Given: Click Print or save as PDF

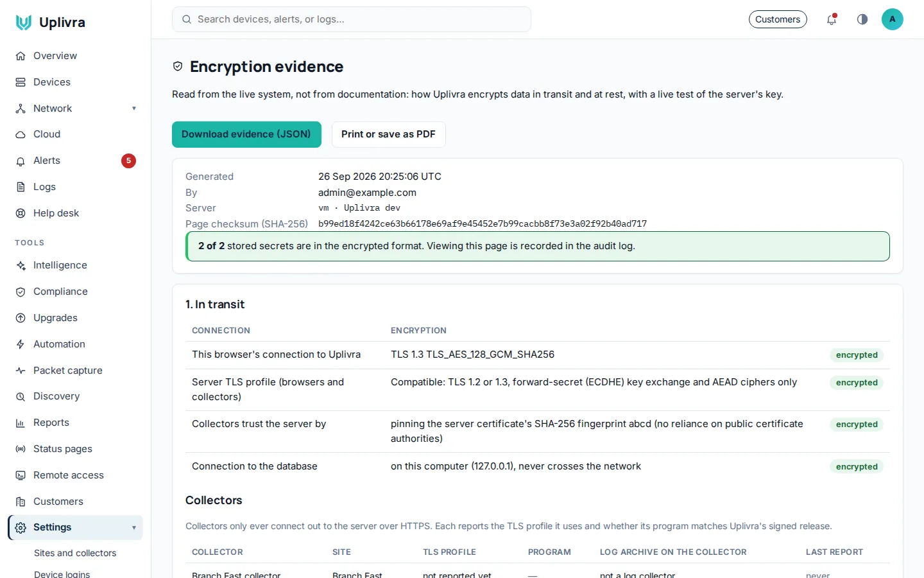Looking at the screenshot, I should tap(388, 134).
